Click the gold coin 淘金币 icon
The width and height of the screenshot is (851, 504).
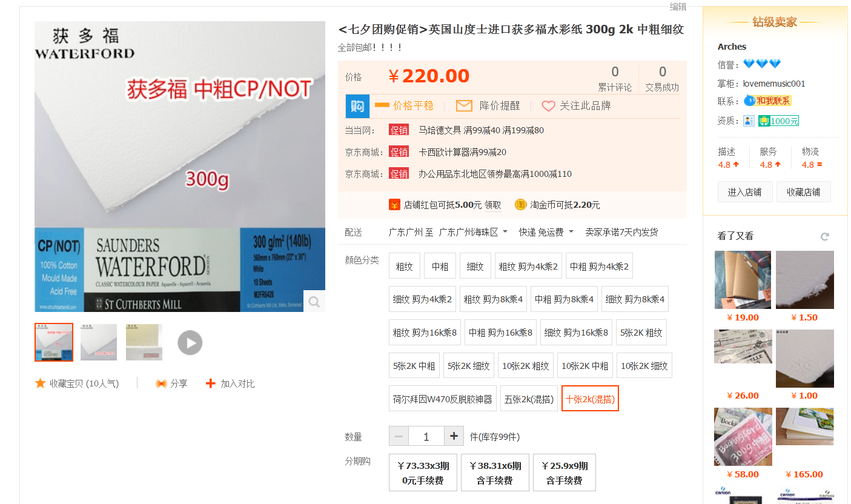point(520,205)
